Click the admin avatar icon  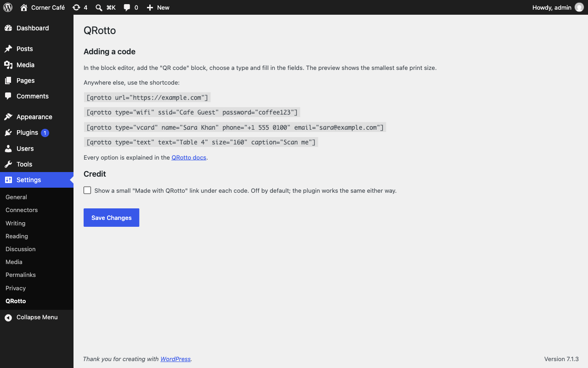pyautogui.click(x=579, y=7)
